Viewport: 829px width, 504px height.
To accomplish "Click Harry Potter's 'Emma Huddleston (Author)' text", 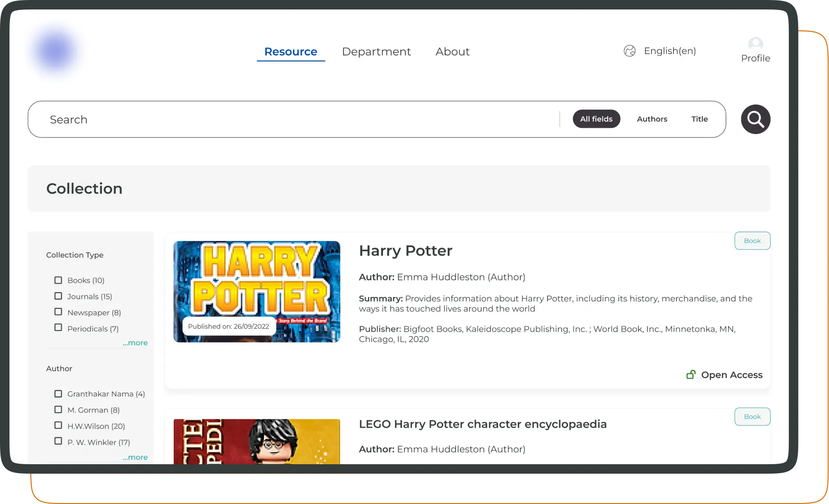I will coord(461,277).
